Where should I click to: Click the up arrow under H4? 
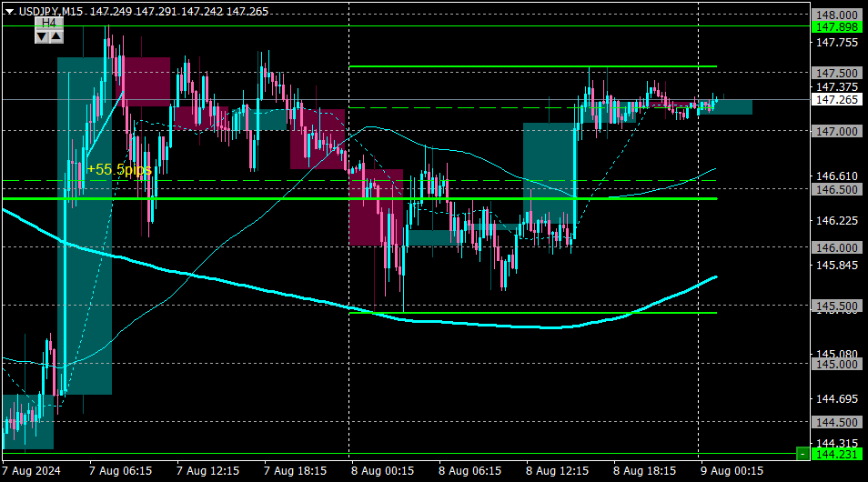(56, 36)
